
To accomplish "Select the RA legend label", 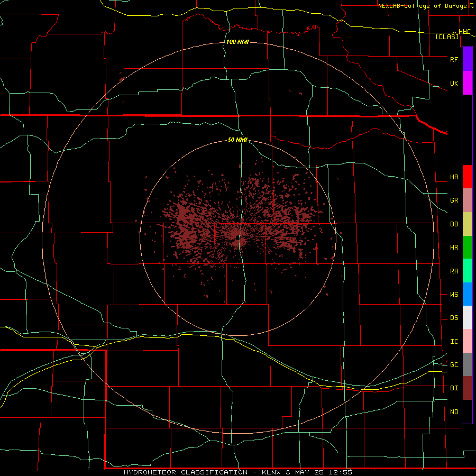I will pyautogui.click(x=454, y=271).
